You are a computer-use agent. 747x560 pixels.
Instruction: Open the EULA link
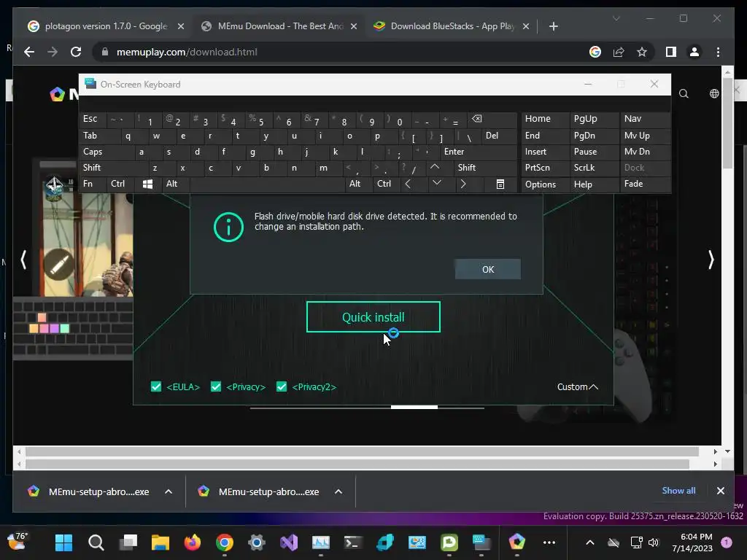[x=183, y=386]
